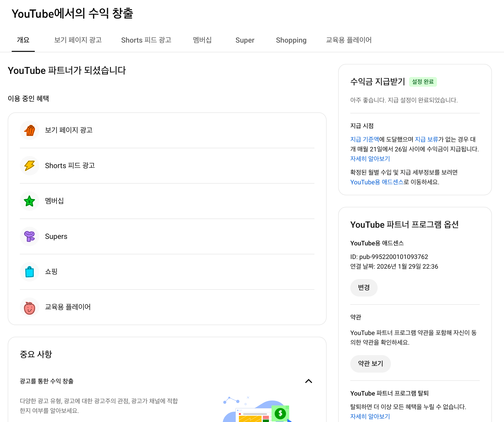Follow the 지급 보류 link

(x=426, y=139)
